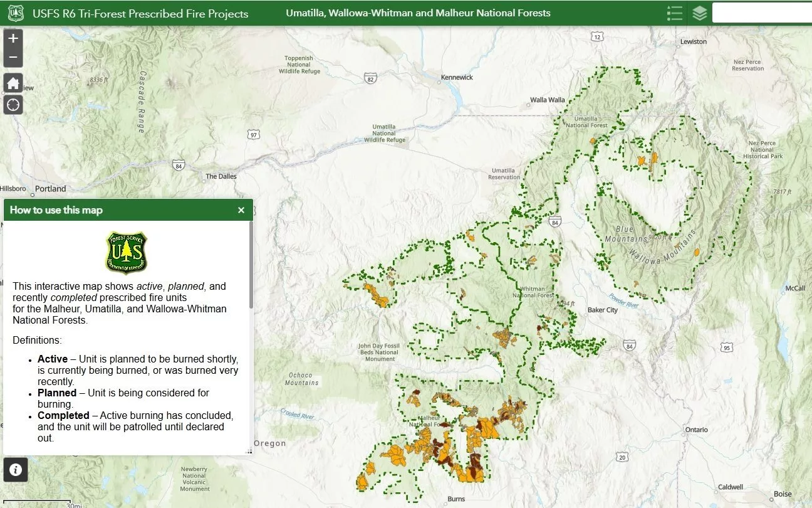Click the Forest Service badge in panel
Viewport: 812px width, 508px height.
click(127, 253)
